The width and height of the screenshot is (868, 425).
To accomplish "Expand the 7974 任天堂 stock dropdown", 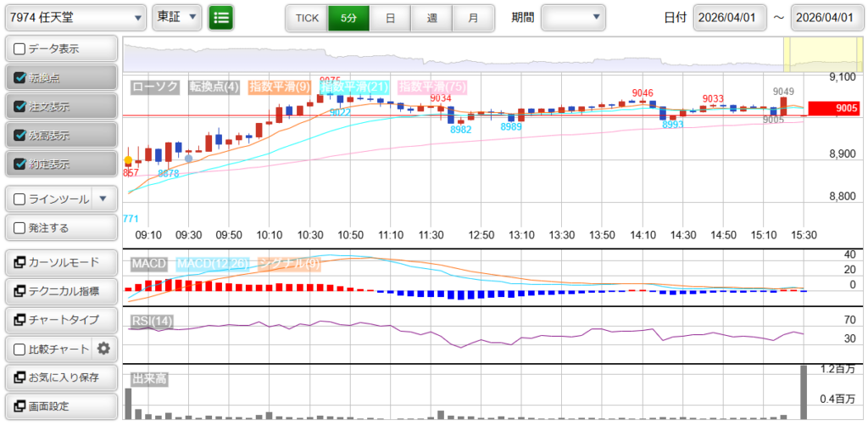I will click(x=75, y=17).
